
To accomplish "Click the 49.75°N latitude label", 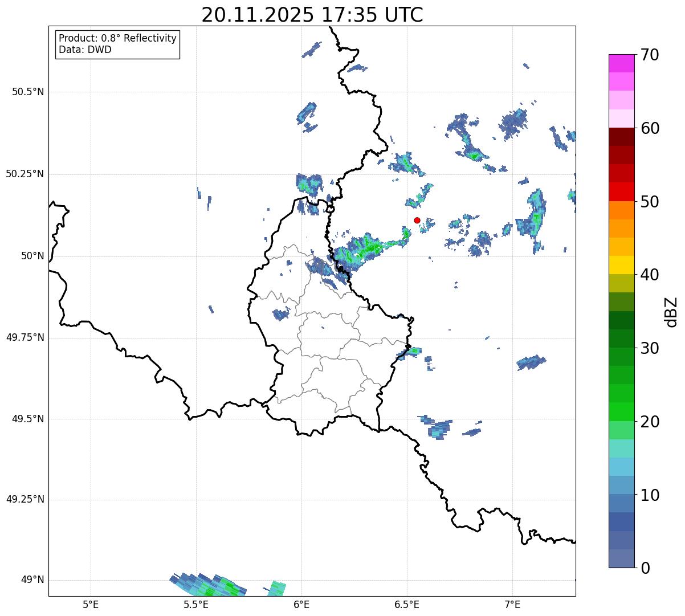I will (x=25, y=337).
